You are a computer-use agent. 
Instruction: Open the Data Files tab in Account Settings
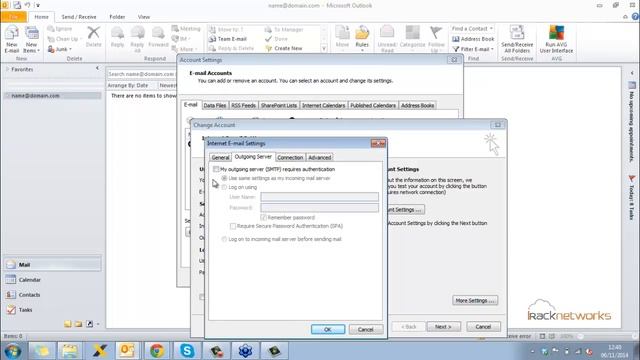[x=215, y=105]
